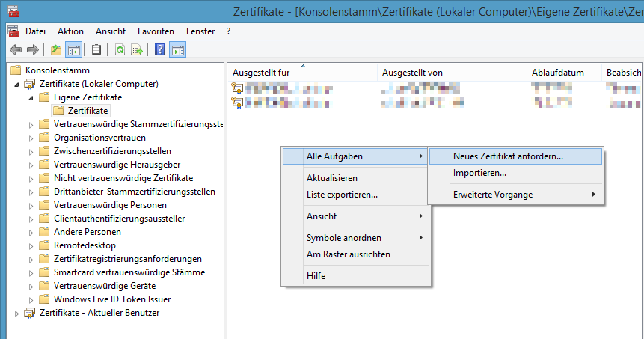Screen dimensions: 644x339
Task: Click the Export list toolbar icon
Action: 137,50
